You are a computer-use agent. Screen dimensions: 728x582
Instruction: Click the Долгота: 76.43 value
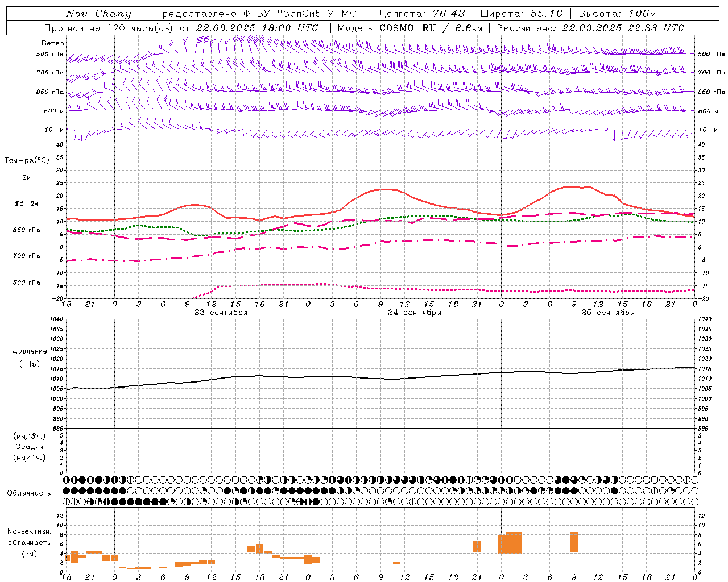pyautogui.click(x=421, y=14)
